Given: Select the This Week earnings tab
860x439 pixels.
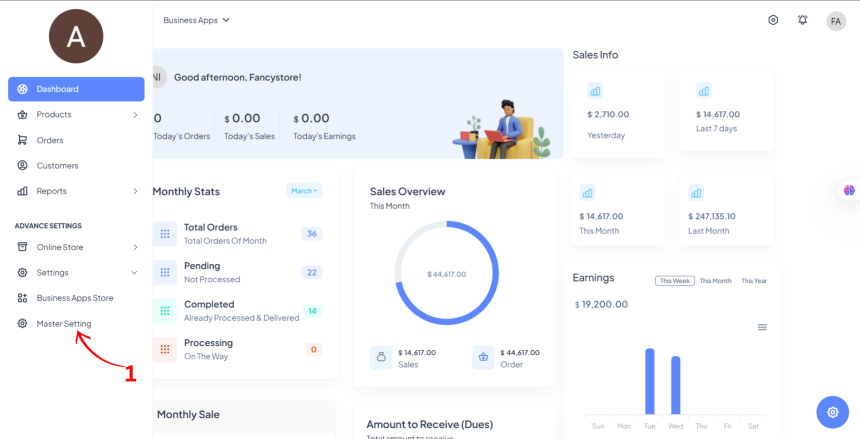Looking at the screenshot, I should coord(675,281).
